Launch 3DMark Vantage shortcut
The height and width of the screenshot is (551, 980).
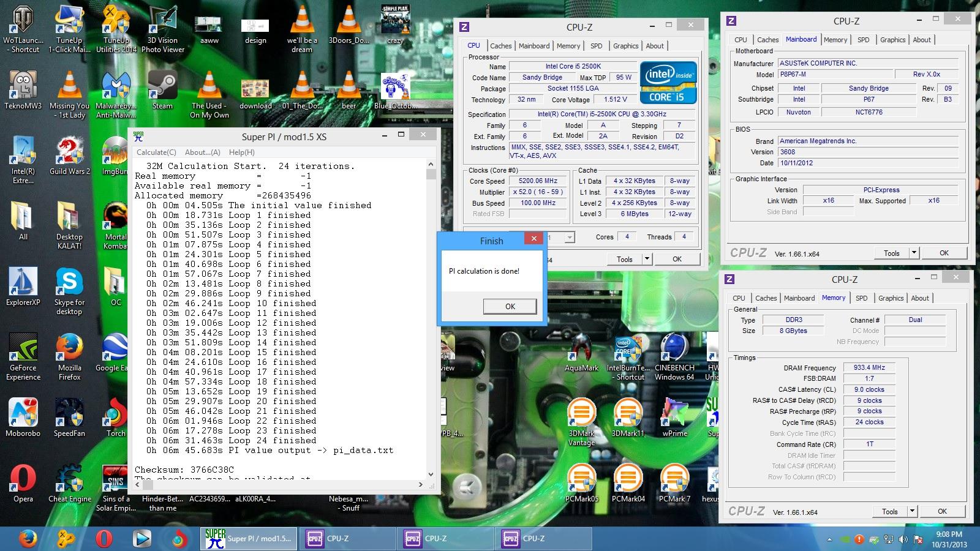coord(581,422)
